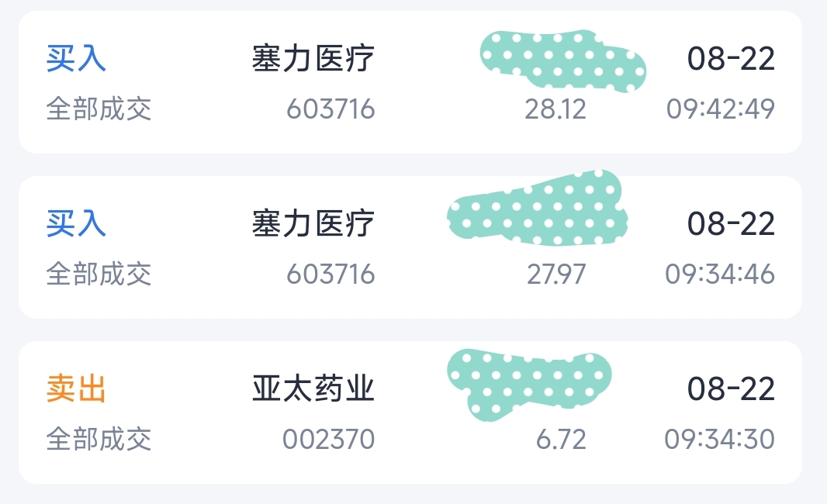Viewport: 827px width, 504px height.
Task: Tap 全部成交 status in 亚太药业 card
Action: 99,439
